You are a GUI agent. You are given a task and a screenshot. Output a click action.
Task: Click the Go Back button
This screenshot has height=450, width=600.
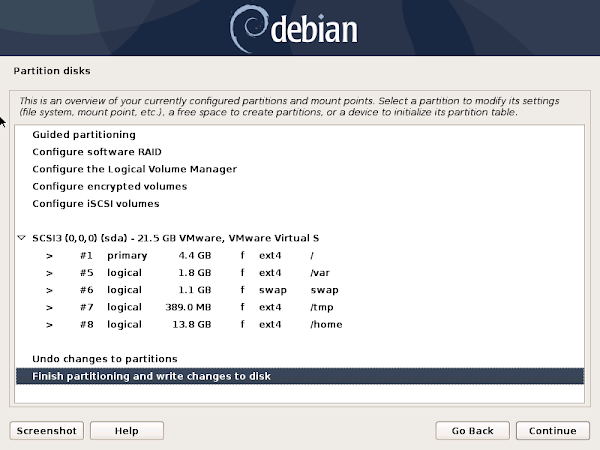tap(473, 431)
